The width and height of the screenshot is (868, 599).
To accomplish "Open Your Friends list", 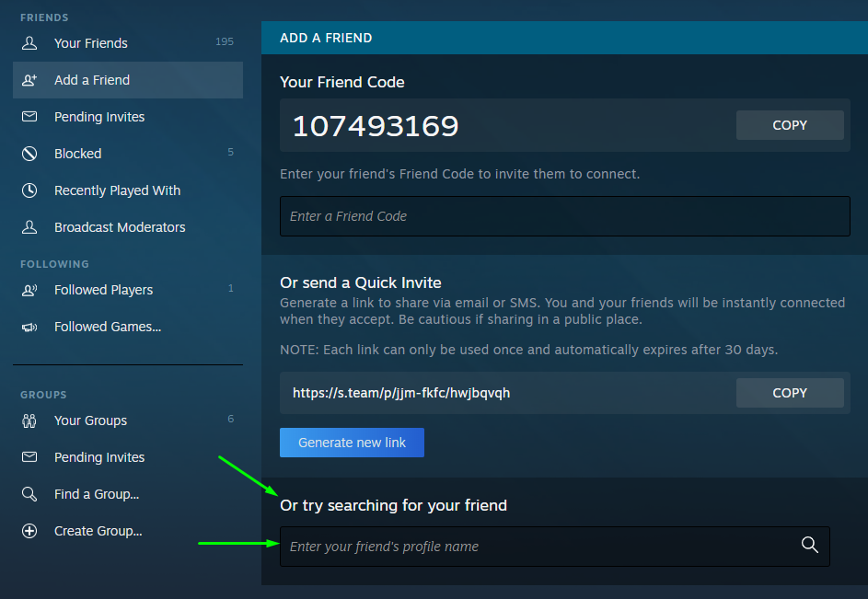I will click(128, 43).
